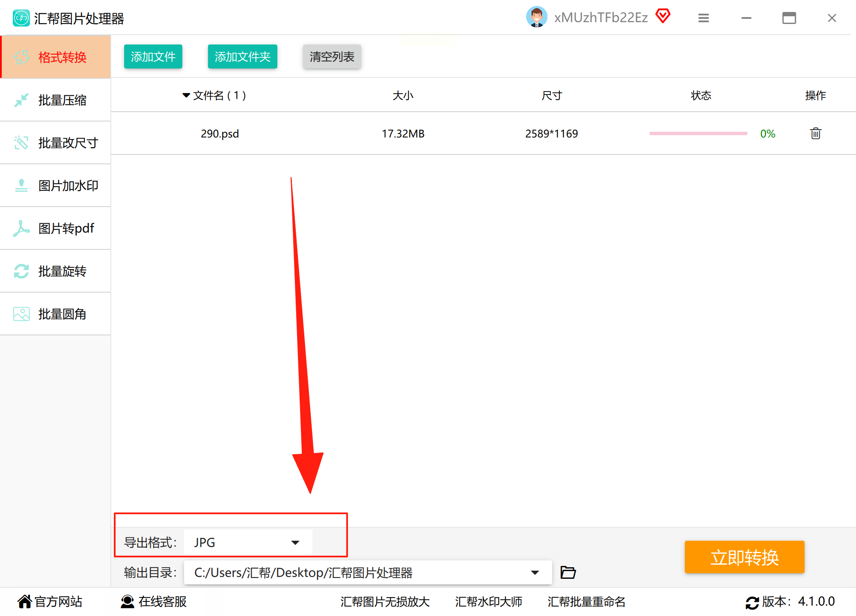The height and width of the screenshot is (616, 856).
Task: Click the version refresh icon
Action: click(x=752, y=602)
